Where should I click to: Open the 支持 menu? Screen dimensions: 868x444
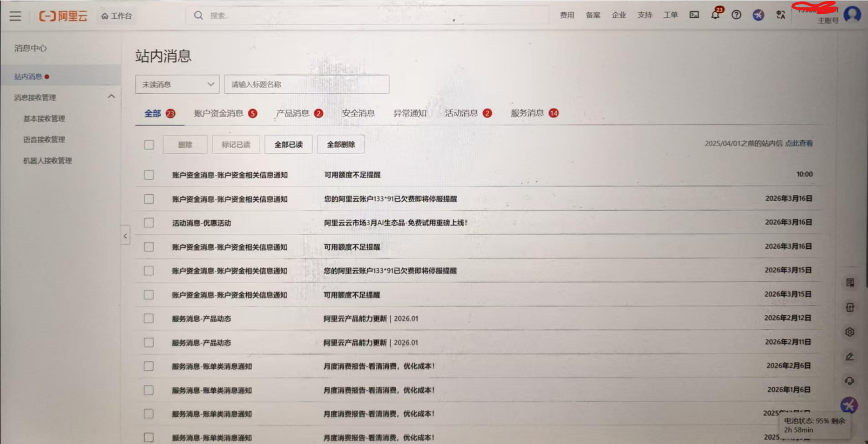pyautogui.click(x=644, y=15)
